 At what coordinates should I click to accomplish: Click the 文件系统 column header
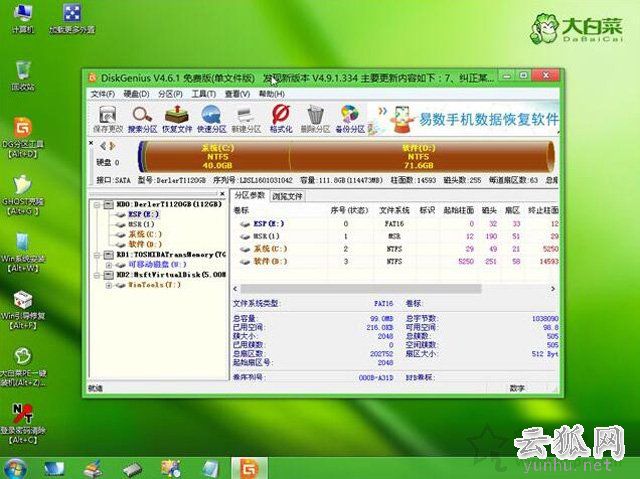point(394,211)
